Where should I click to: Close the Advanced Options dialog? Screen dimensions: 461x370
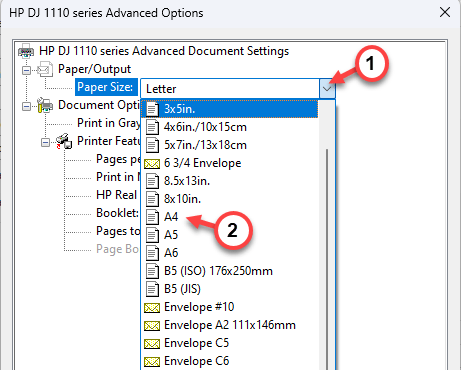click(x=445, y=13)
